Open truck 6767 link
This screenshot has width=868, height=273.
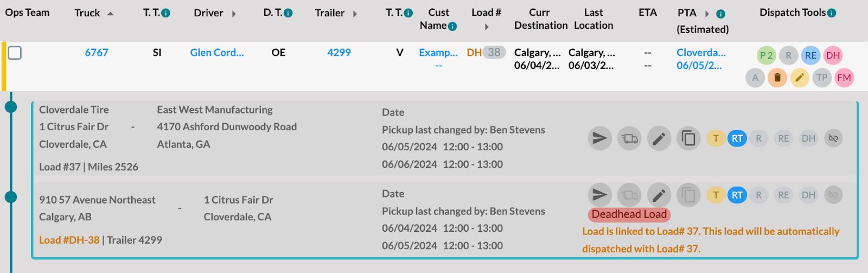(97, 53)
